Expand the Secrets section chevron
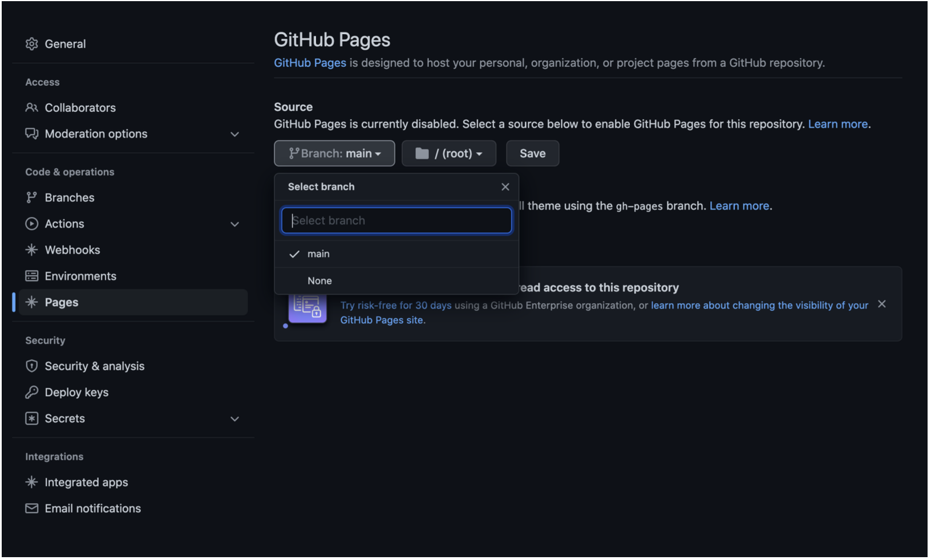This screenshot has width=931, height=560. [234, 419]
